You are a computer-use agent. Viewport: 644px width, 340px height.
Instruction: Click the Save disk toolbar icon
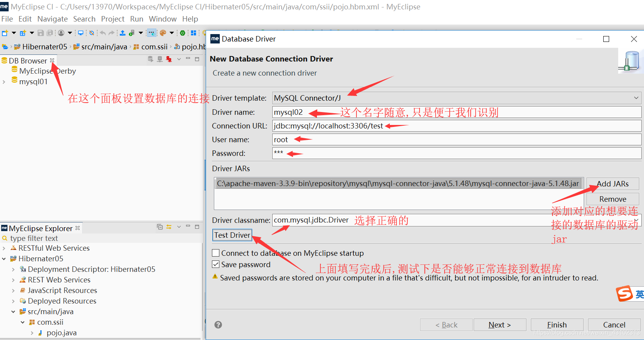pos(40,33)
